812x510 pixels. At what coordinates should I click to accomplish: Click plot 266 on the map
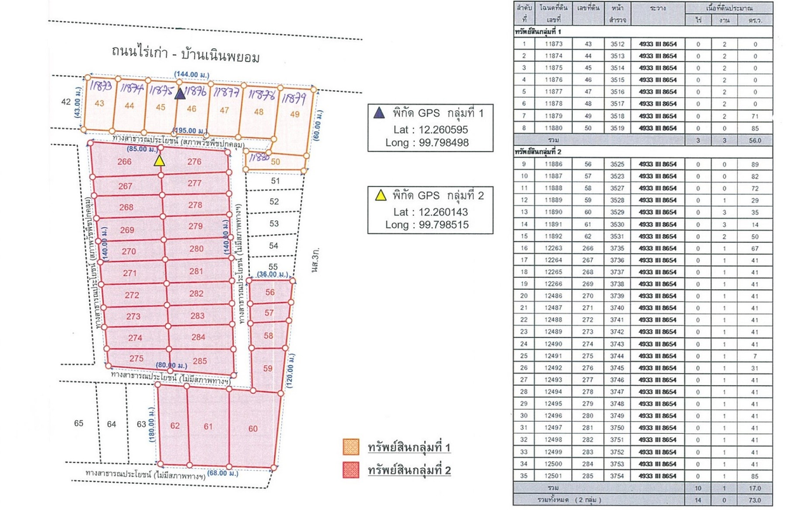(x=125, y=162)
